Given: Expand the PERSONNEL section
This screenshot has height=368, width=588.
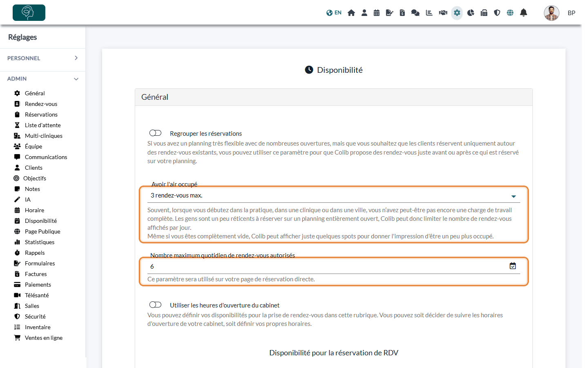Looking at the screenshot, I should coord(42,58).
